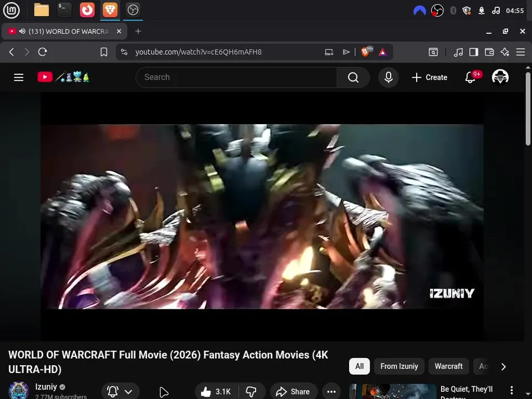The height and width of the screenshot is (399, 532).
Task: Click the youtube.com URL address field
Action: point(198,52)
